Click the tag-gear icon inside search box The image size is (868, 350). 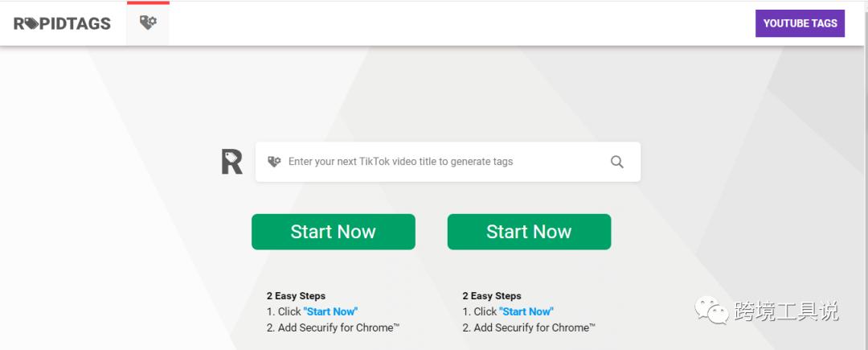274,162
